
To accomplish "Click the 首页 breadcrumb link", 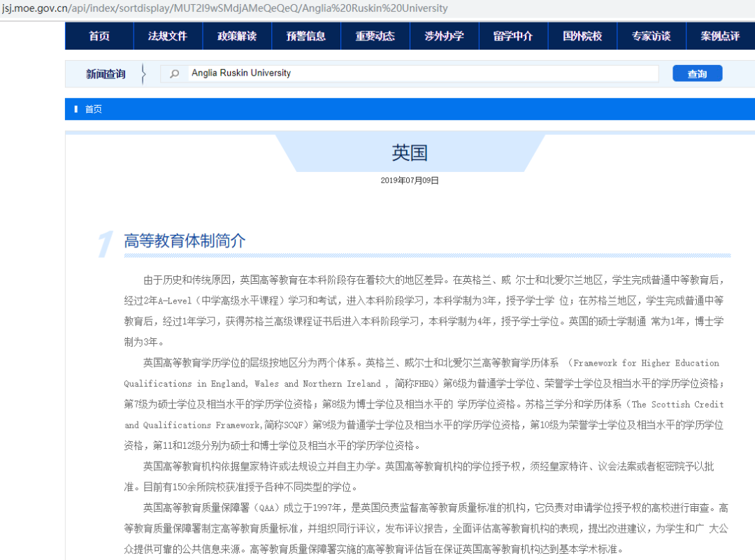I will tap(93, 109).
